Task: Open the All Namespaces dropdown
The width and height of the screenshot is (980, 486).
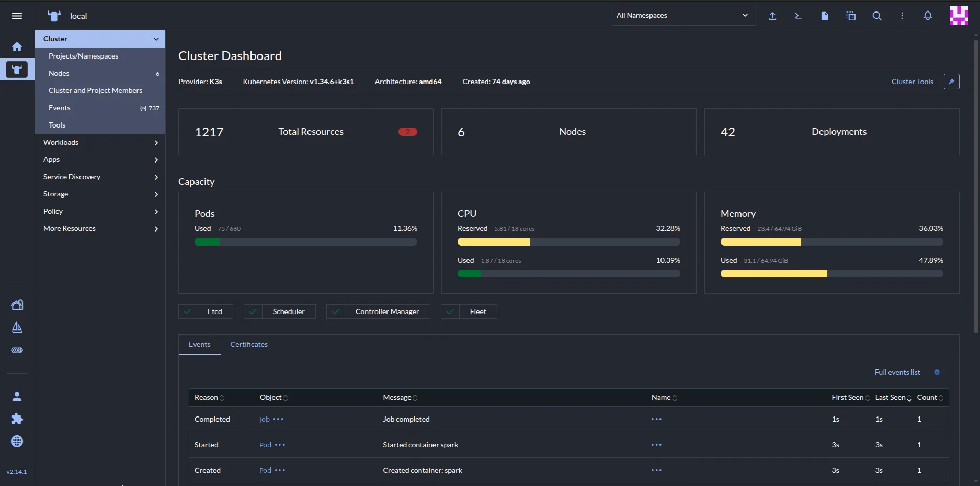Action: (x=683, y=15)
